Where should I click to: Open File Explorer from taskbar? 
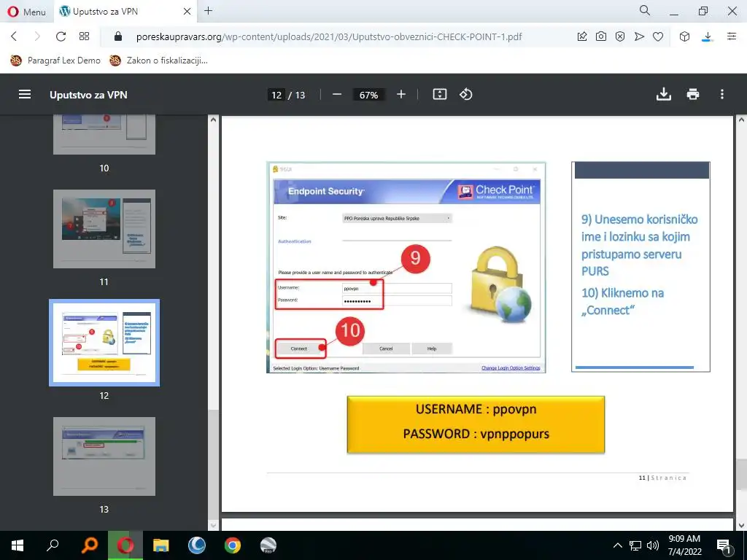(x=161, y=545)
